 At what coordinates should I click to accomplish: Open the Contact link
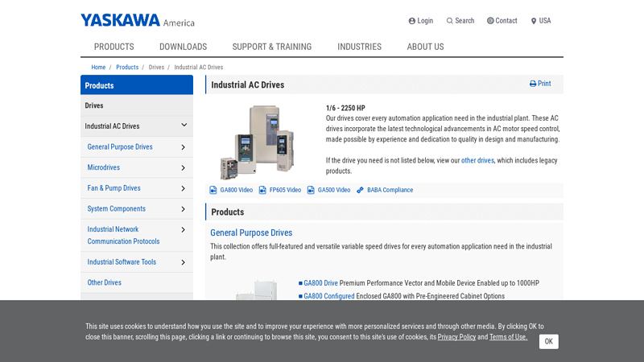coord(506,21)
